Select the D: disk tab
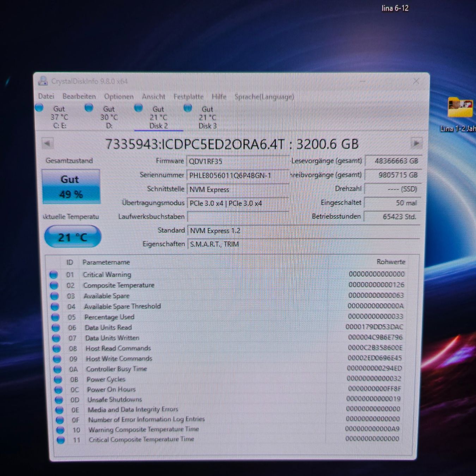This screenshot has height=476, width=476. tap(109, 117)
